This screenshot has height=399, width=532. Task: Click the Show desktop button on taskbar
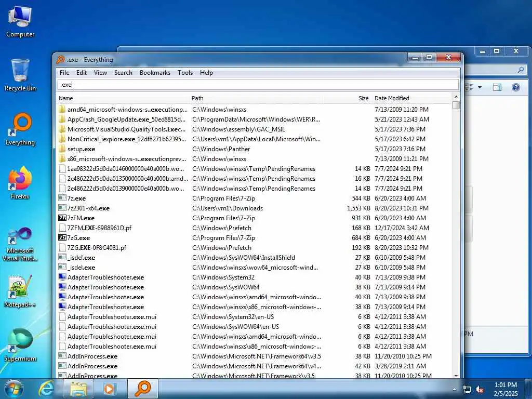point(528,389)
